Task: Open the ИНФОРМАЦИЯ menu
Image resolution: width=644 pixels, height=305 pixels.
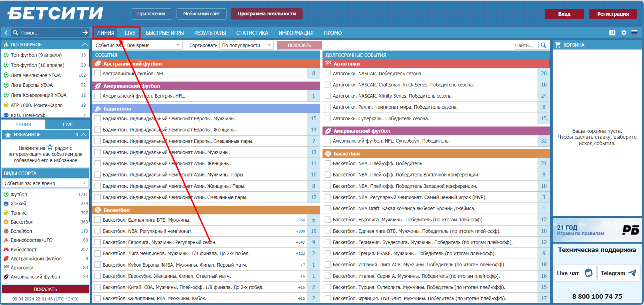Action: tap(296, 33)
